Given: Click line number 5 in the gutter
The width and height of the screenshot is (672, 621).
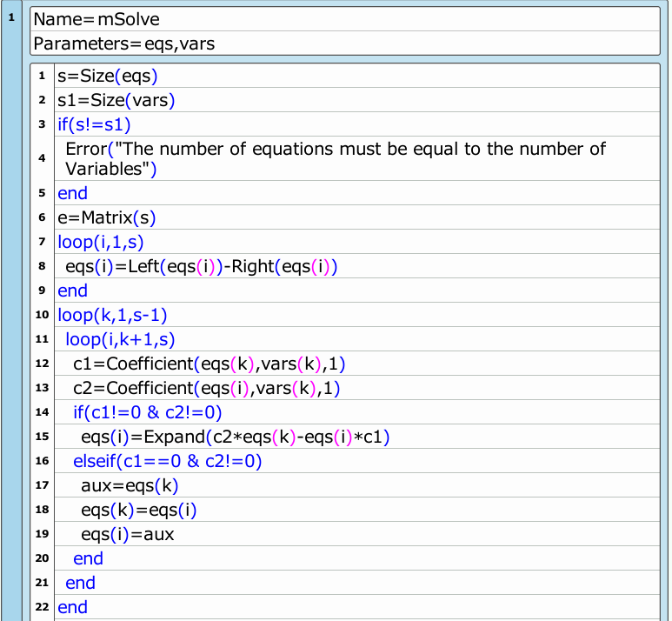Looking at the screenshot, I should click(x=42, y=193).
